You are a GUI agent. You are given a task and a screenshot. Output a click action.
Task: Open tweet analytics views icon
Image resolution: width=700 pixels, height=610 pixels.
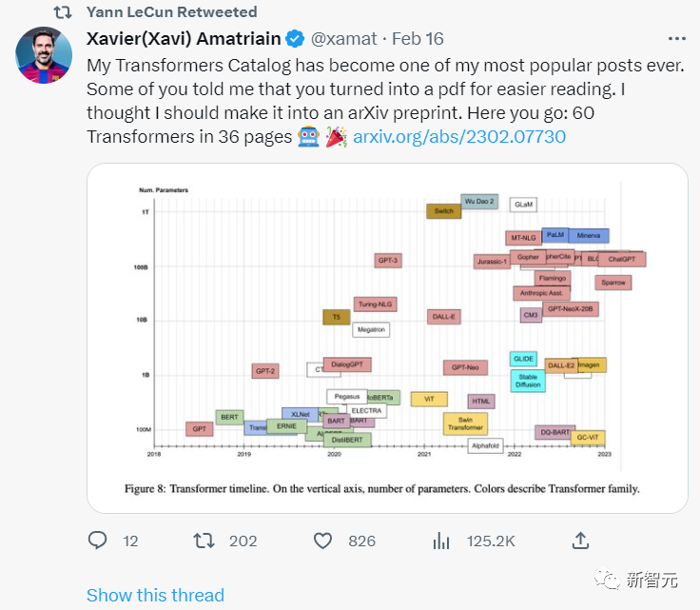[441, 541]
